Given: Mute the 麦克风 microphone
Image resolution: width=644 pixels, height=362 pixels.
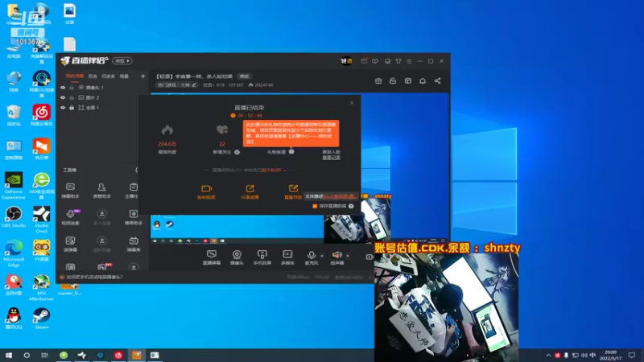Looking at the screenshot, I should pos(312,257).
